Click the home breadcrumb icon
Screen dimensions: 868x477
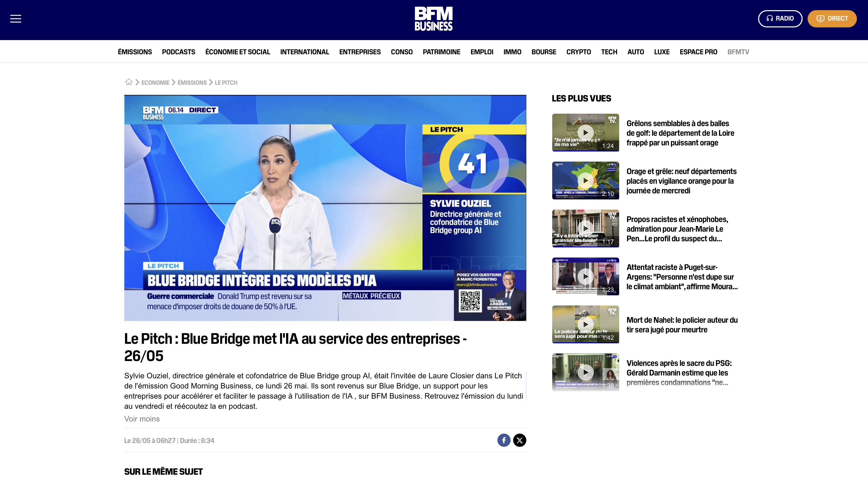pyautogui.click(x=129, y=82)
